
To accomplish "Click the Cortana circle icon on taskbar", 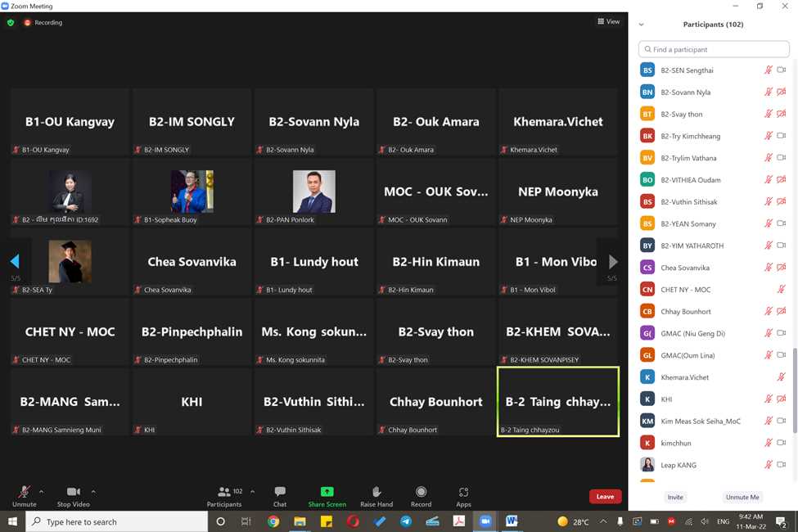I will (x=220, y=521).
